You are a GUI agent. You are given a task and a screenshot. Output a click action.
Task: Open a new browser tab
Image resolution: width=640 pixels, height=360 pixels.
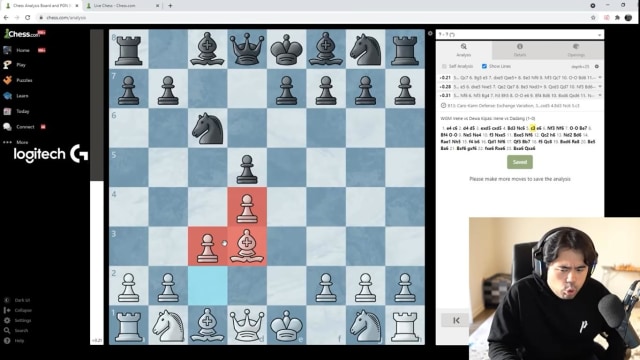(170, 6)
